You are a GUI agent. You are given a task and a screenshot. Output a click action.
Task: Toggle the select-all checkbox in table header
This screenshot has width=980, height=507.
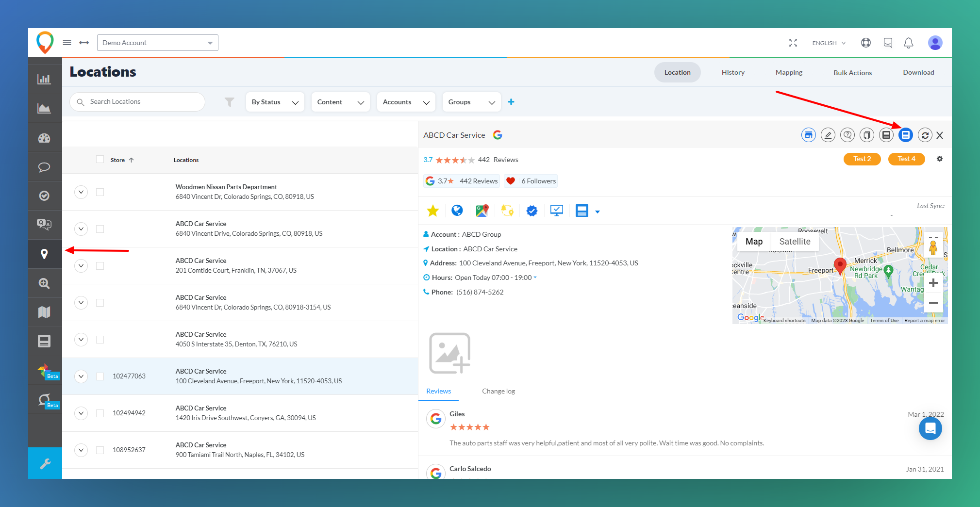100,159
